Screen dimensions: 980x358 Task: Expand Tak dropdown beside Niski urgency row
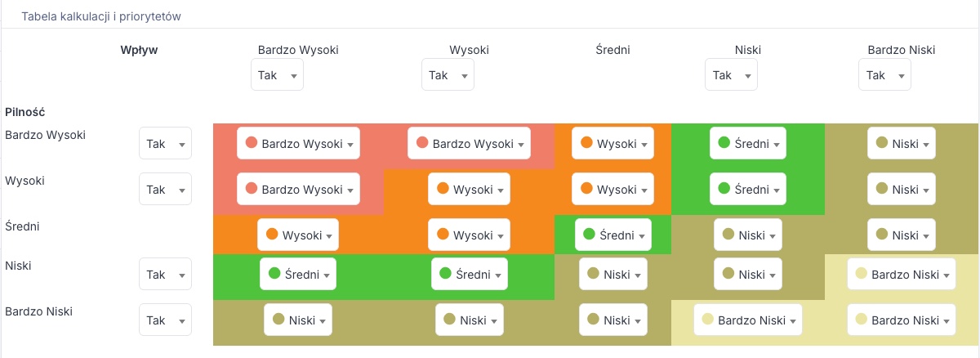165,275
